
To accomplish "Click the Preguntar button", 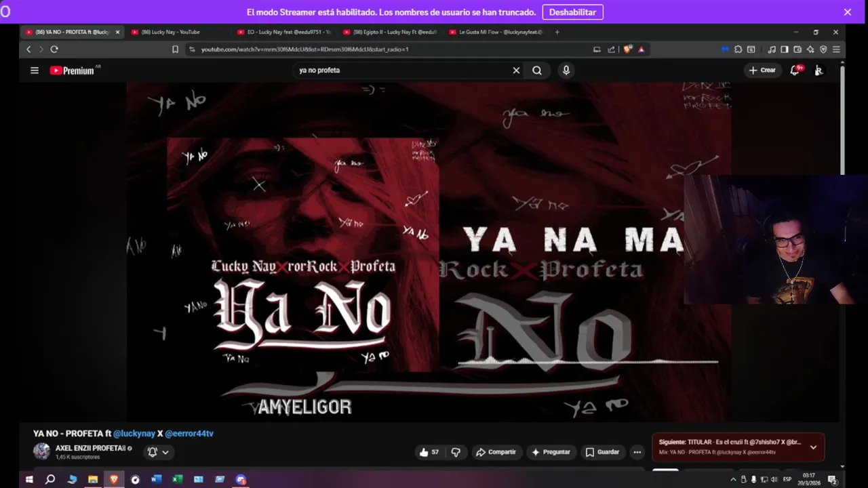I will (551, 452).
